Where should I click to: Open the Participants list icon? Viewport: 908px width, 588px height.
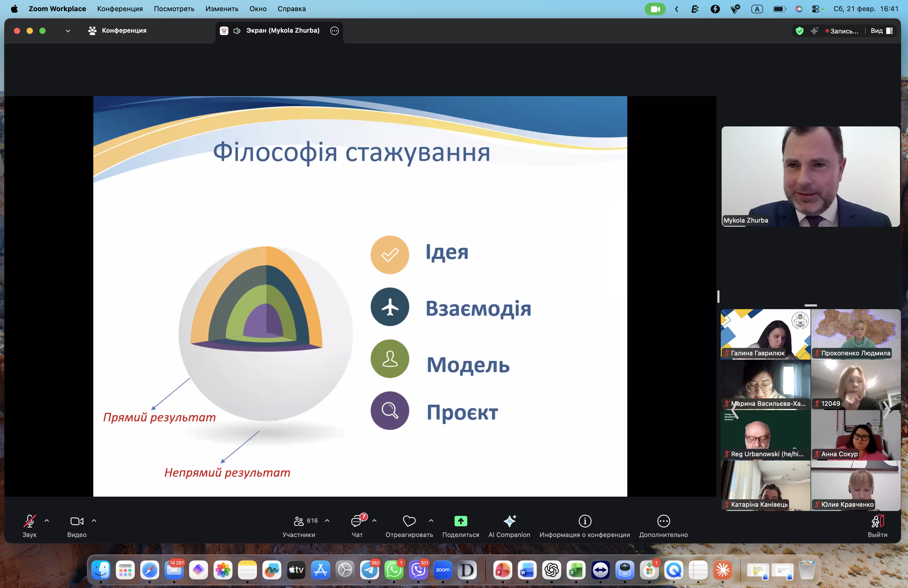[299, 521]
